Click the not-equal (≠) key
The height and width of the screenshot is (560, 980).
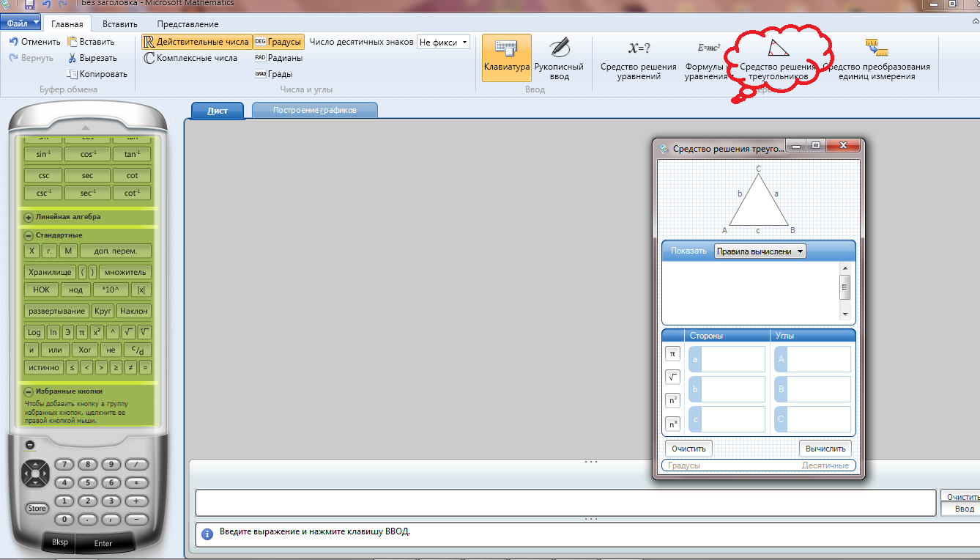tap(131, 367)
